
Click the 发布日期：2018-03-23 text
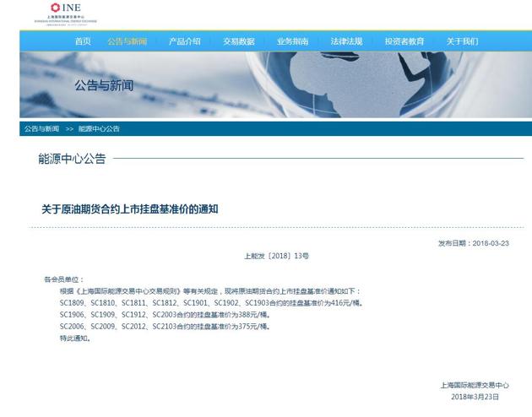pos(474,243)
